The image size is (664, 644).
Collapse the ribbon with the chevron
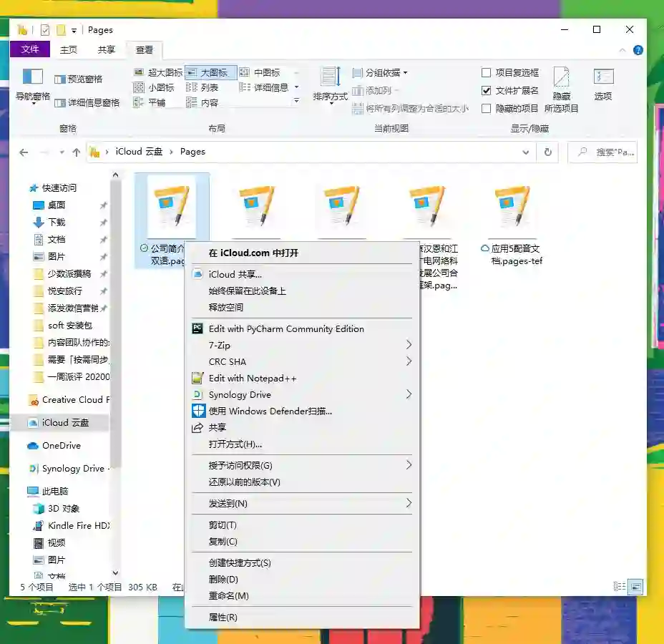coord(622,50)
